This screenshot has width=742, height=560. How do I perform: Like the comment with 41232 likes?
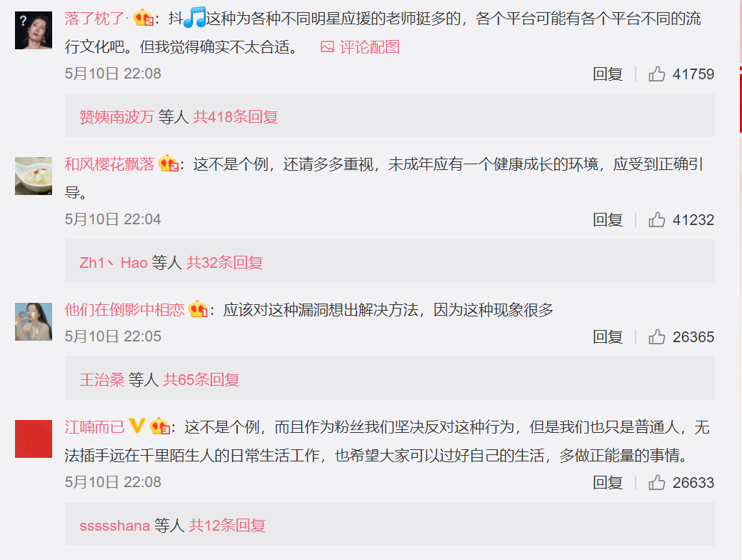(x=657, y=220)
